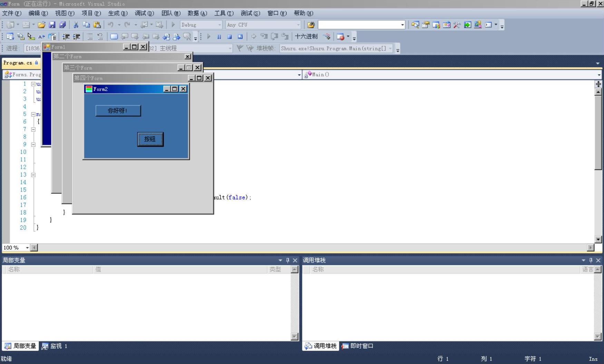The image size is (604, 364).
Task: Click the Restart debugging icon
Action: (x=240, y=37)
